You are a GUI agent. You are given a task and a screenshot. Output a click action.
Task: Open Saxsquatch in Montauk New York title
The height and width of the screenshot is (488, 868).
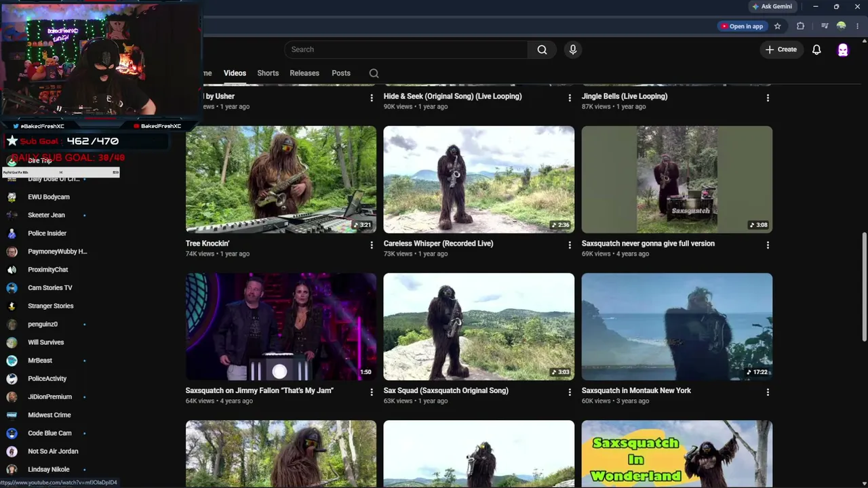pos(636,390)
